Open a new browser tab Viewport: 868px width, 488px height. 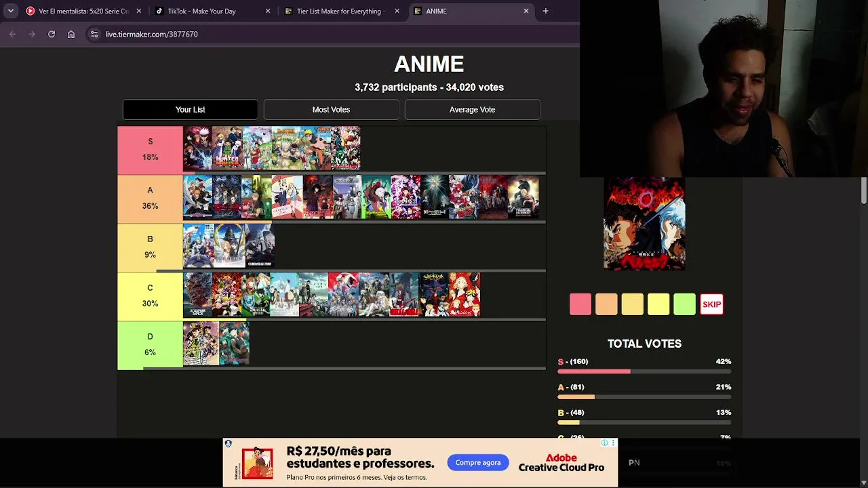tap(545, 11)
